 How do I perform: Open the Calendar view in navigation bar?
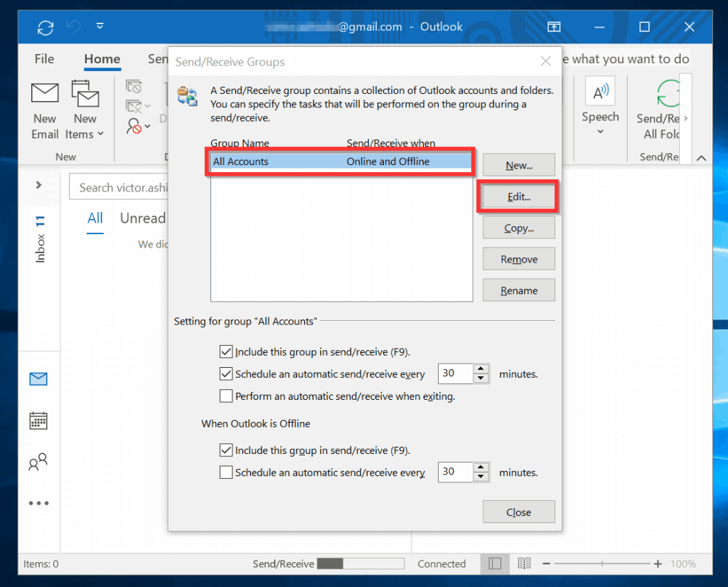tap(38, 421)
